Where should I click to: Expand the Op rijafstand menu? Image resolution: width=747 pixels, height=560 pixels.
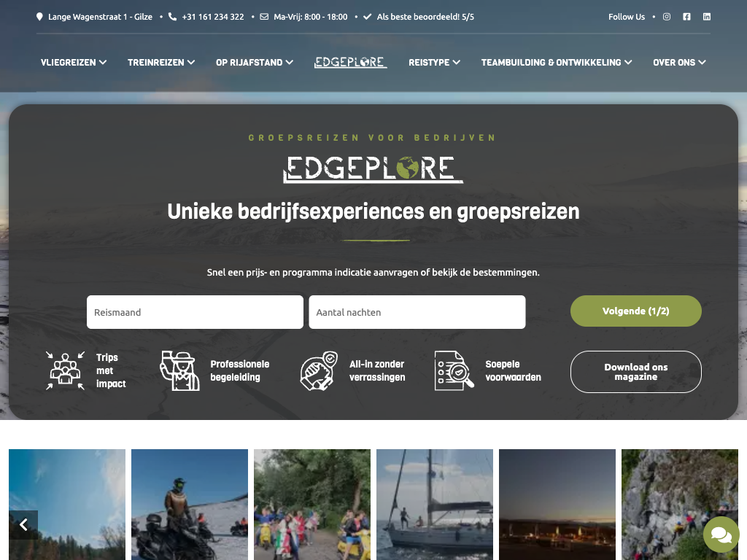tap(255, 63)
